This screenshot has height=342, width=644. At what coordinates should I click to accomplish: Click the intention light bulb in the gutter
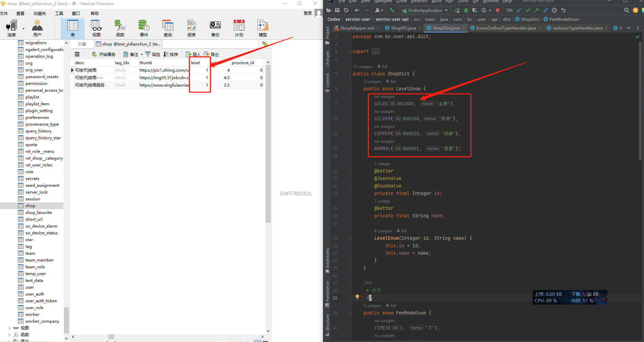pyautogui.click(x=357, y=297)
